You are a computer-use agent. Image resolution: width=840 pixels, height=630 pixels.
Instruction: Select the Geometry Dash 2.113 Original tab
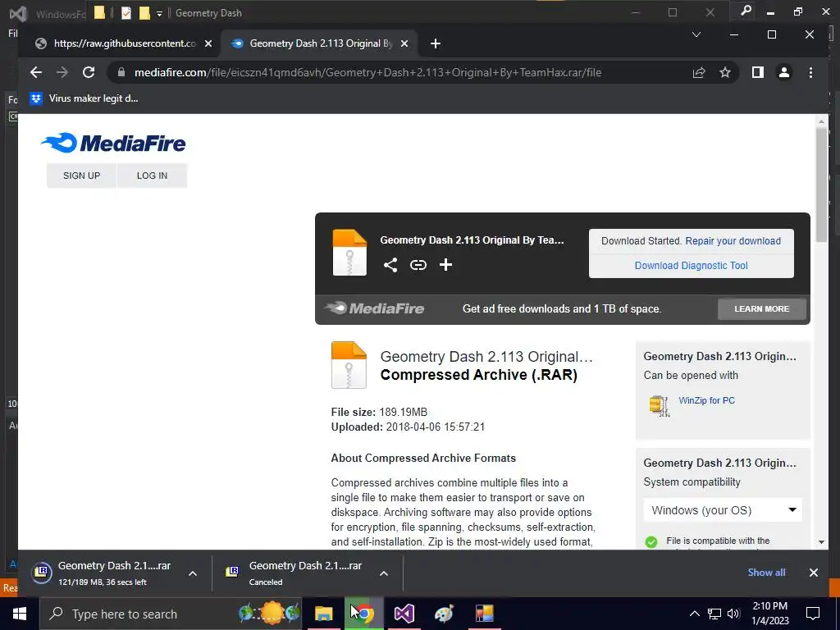click(x=321, y=43)
